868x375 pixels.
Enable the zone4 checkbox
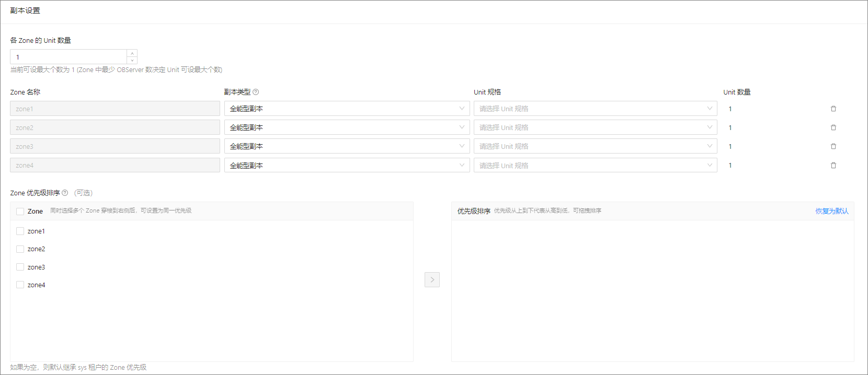click(20, 285)
